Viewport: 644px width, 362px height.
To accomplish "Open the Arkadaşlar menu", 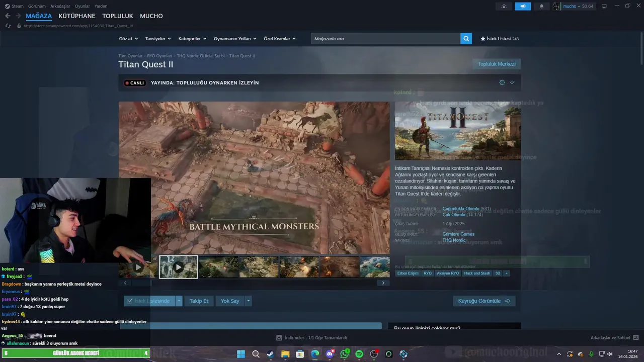I will (x=60, y=6).
